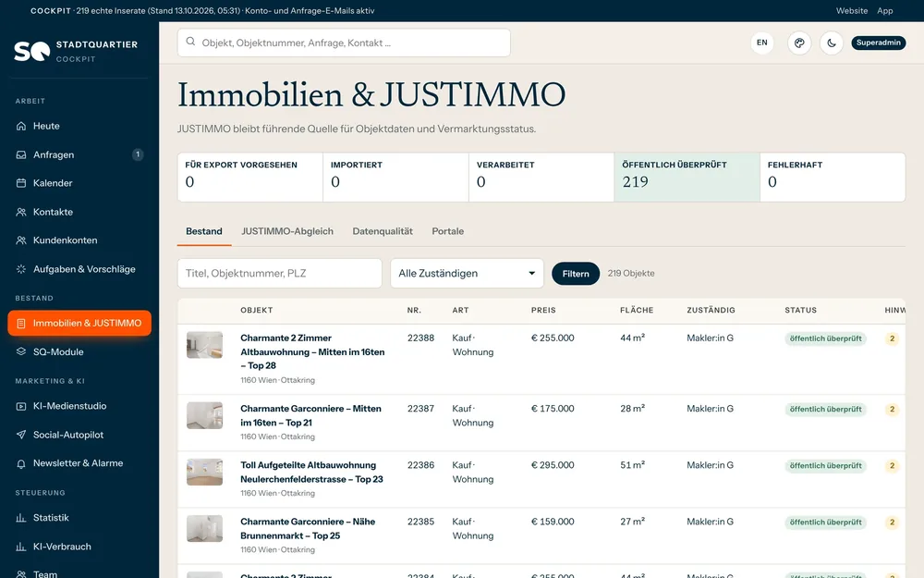This screenshot has height=578, width=924.
Task: Open listing Charmante Garconniere Nähe Brunnenmarkt Top 25
Action: click(x=308, y=528)
